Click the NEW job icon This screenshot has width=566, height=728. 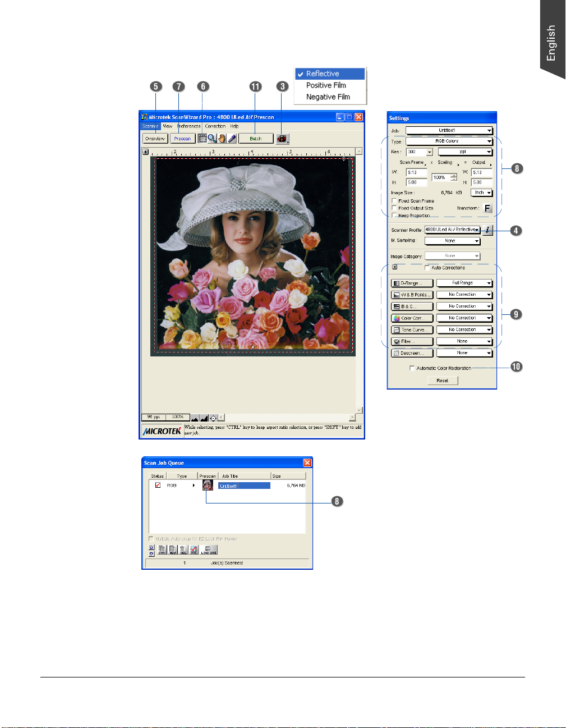pyautogui.click(x=173, y=550)
